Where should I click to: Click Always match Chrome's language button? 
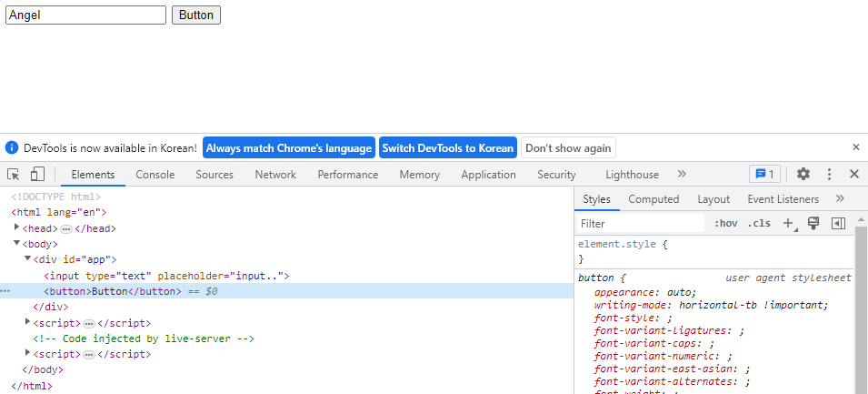[289, 148]
